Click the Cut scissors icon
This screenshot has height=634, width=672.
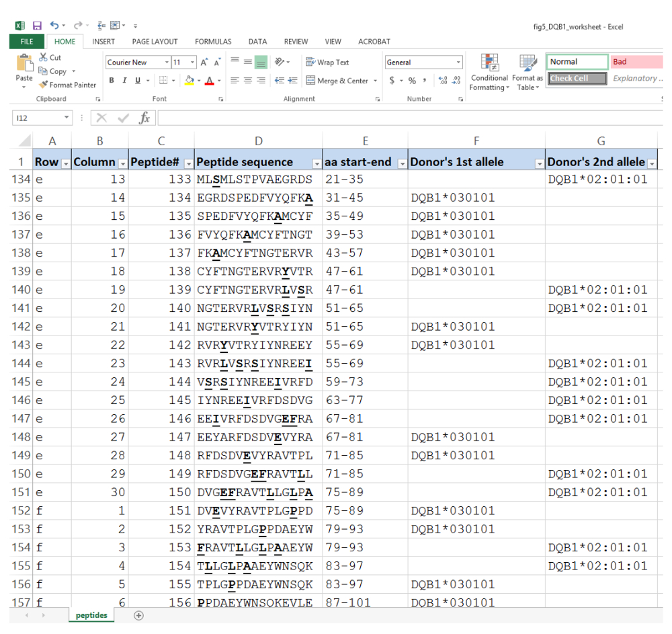[x=44, y=58]
